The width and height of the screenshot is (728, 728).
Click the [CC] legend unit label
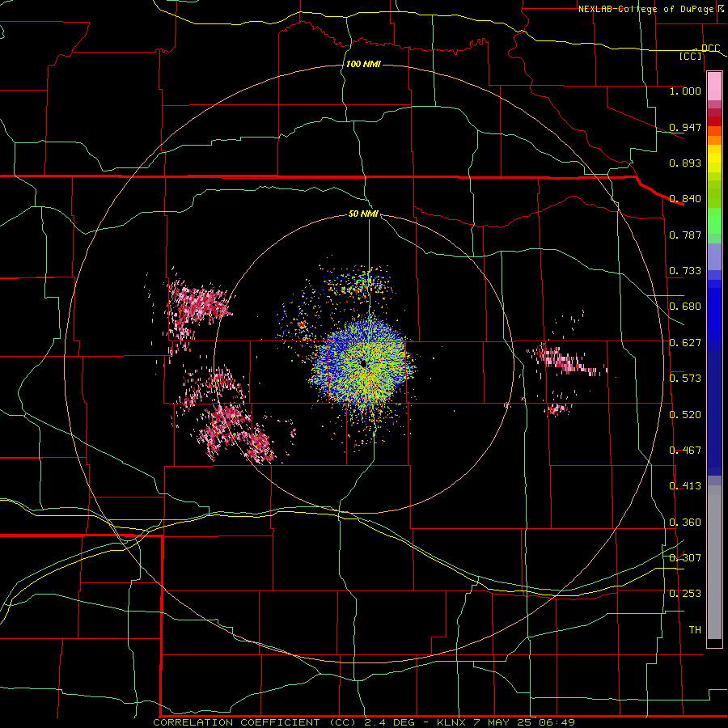click(x=691, y=56)
